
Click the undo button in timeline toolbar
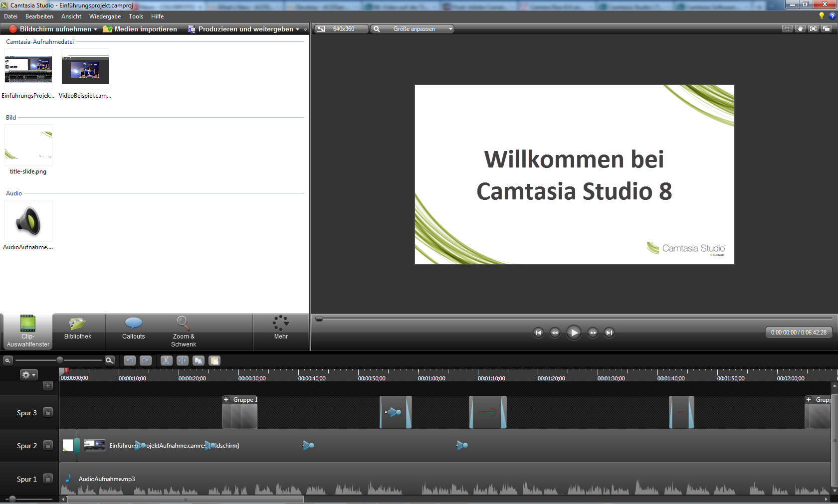130,360
